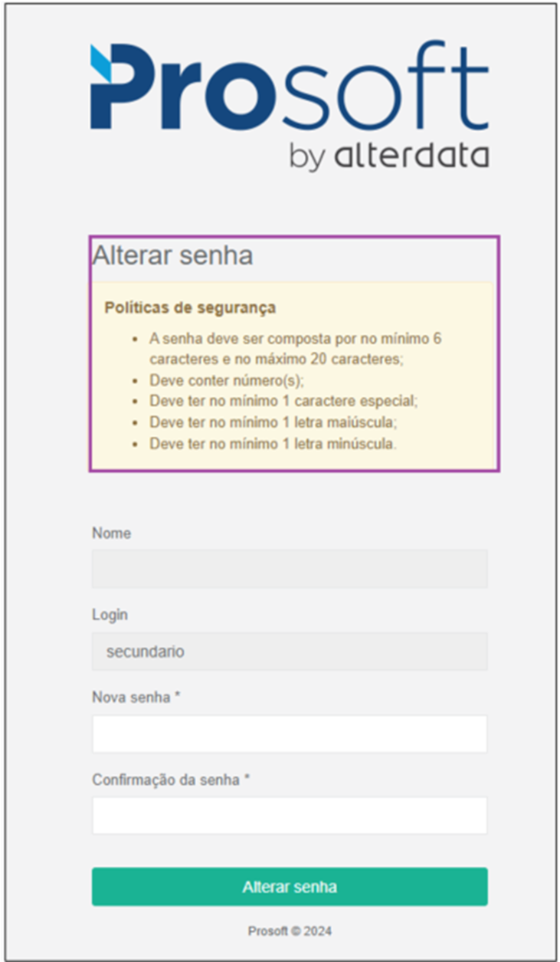560x962 pixels.
Task: Click the "by alterdata" text under the logo
Action: 389,156
